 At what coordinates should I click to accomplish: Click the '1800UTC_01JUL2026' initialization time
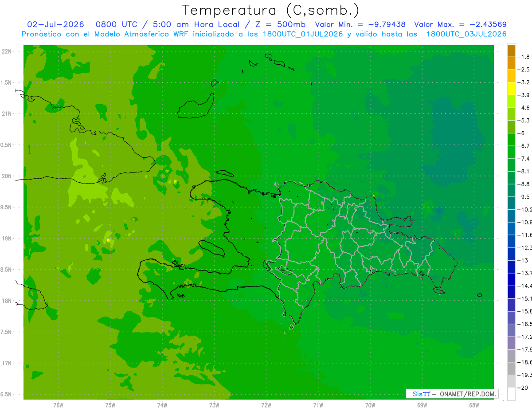click(303, 34)
